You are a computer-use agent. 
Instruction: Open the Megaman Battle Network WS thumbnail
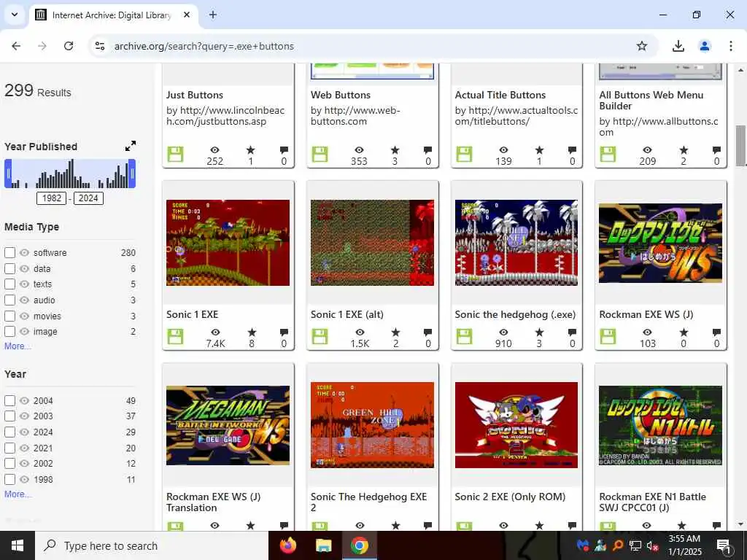pyautogui.click(x=228, y=425)
